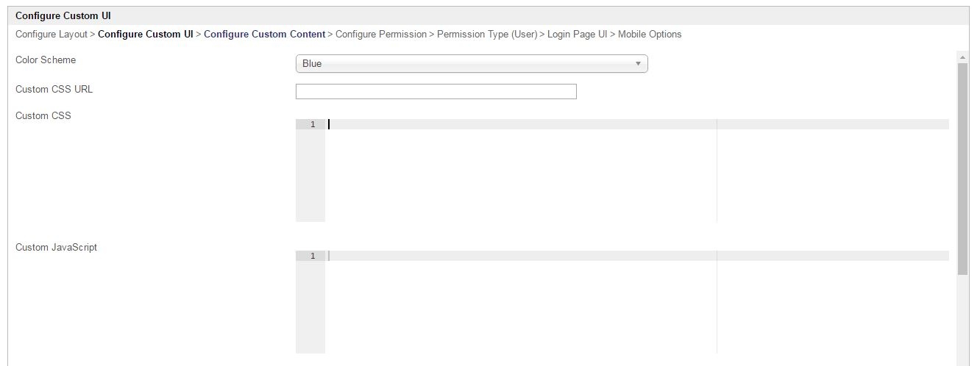Click the Custom CSS editor's field label
Image resolution: width=980 pixels, height=366 pixels.
tap(43, 116)
